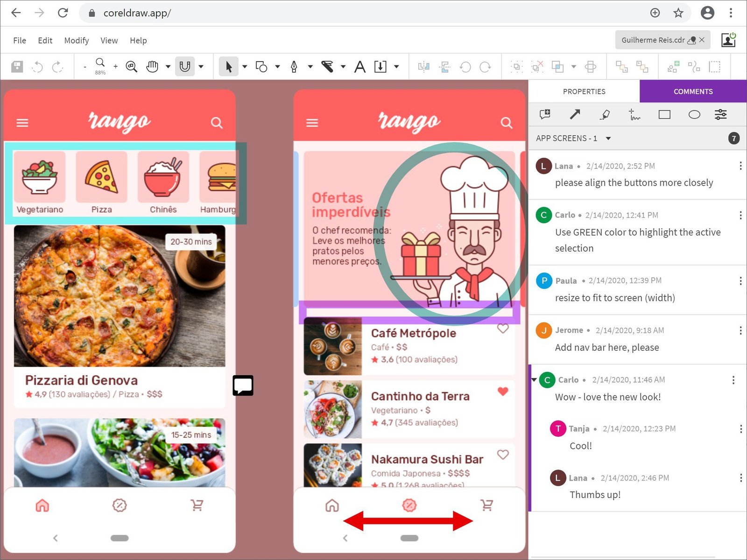Group the selected objects
The height and width of the screenshot is (560, 747).
tap(516, 67)
